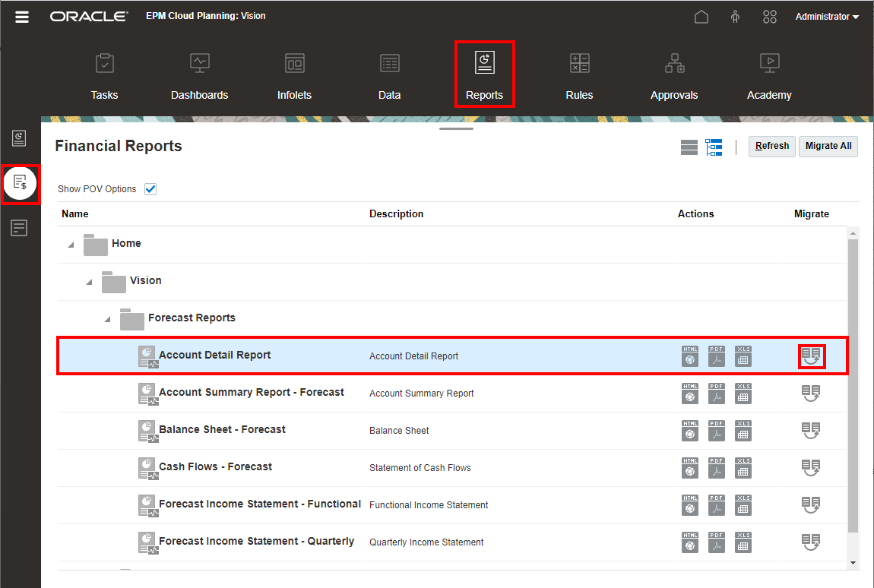Open the hamburger navigator menu
Image resolution: width=874 pixels, height=588 pixels.
click(22, 17)
